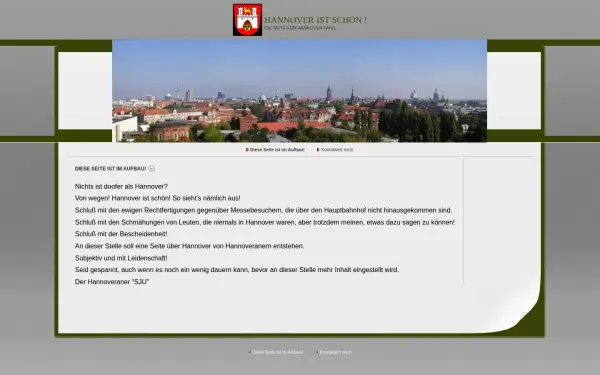Click the heading 'DIESE SEITE IST IM AUFBAU!'
The width and height of the screenshot is (600, 375).
[110, 169]
